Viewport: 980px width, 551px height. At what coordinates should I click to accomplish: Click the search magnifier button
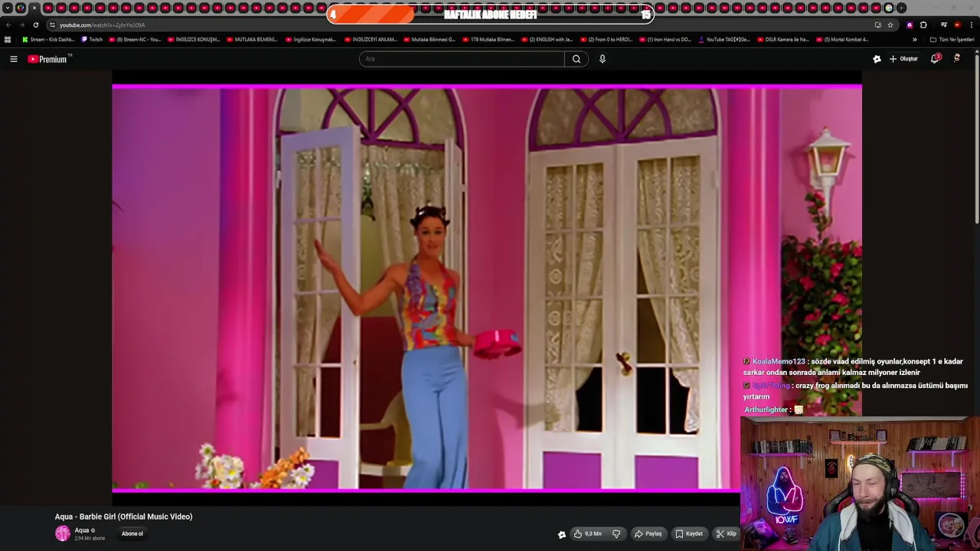577,59
